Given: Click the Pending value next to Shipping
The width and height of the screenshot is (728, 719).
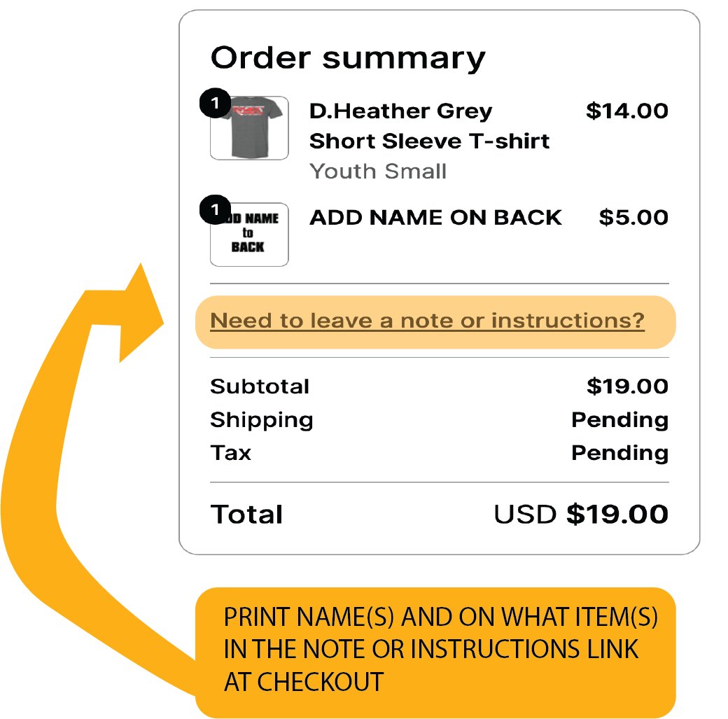Looking at the screenshot, I should tap(619, 420).
